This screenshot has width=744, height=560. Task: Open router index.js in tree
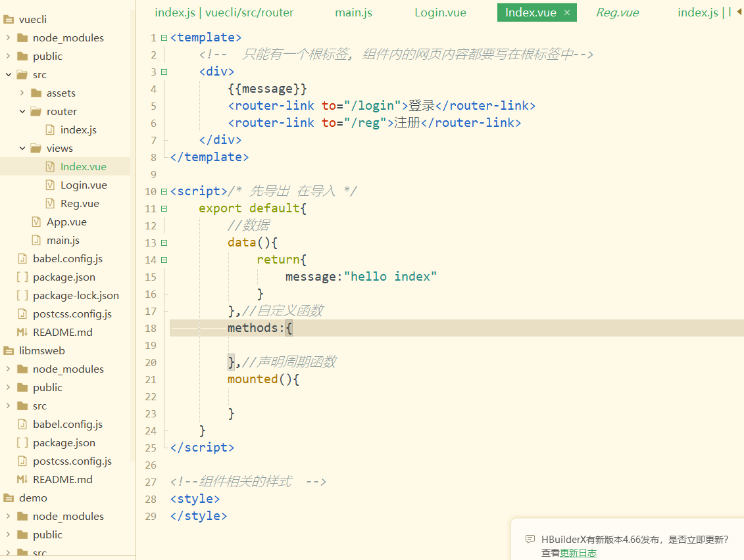click(x=78, y=130)
